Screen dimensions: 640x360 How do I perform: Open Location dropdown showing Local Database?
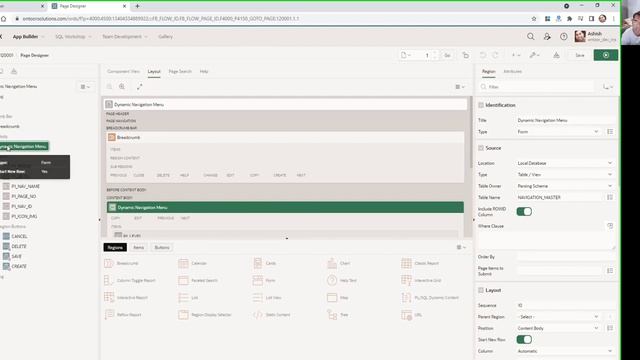(565, 163)
